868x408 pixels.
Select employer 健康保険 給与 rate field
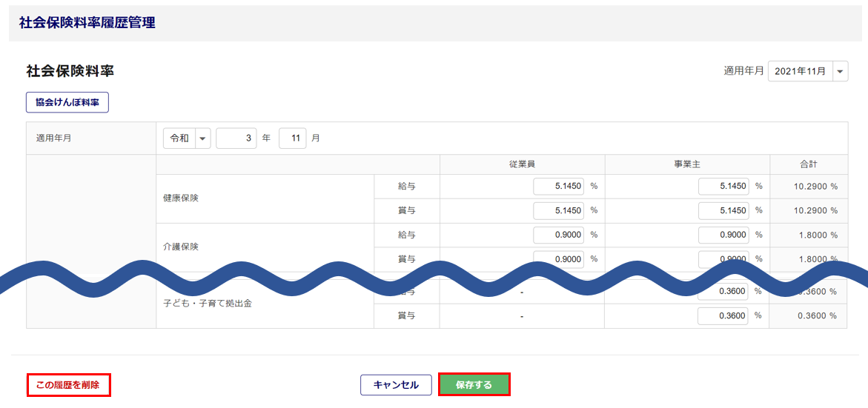[723, 187]
